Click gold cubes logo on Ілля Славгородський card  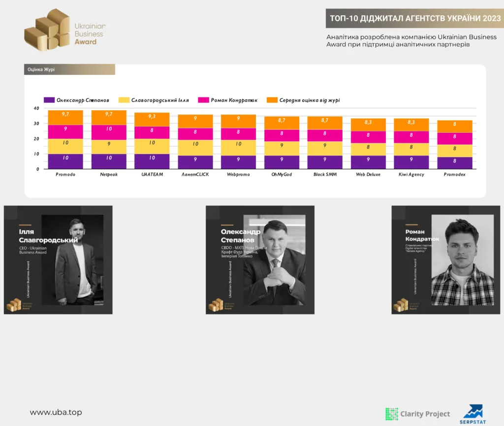tap(14, 304)
